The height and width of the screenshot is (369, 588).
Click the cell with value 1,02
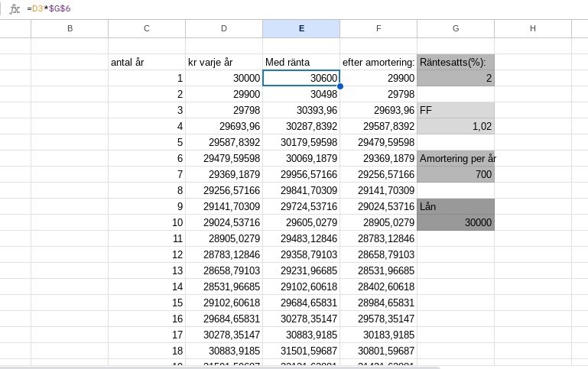456,126
